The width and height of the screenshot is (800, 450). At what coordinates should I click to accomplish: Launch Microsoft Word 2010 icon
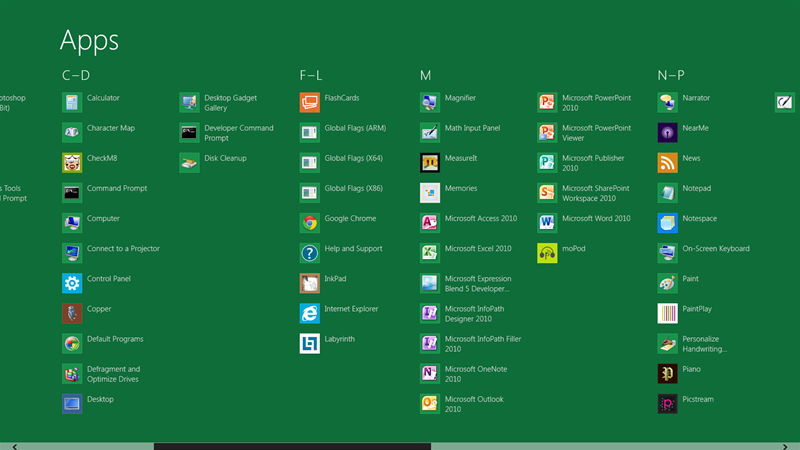(x=547, y=223)
